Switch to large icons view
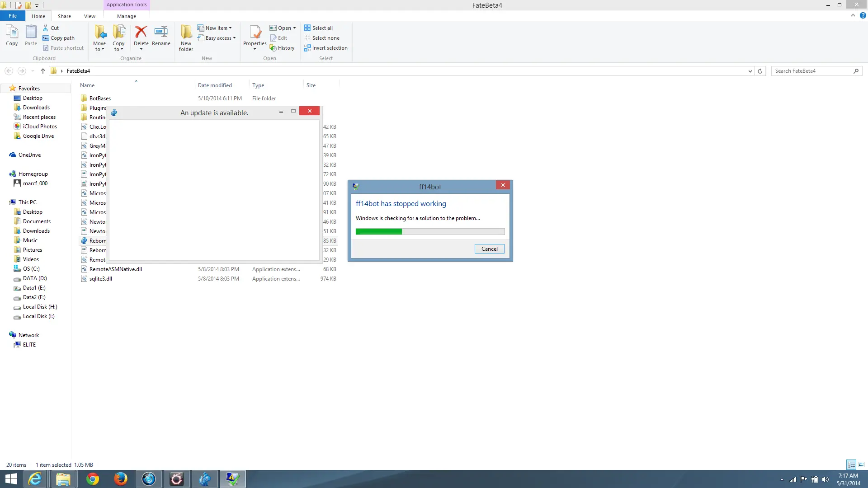868x488 pixels. point(861,465)
